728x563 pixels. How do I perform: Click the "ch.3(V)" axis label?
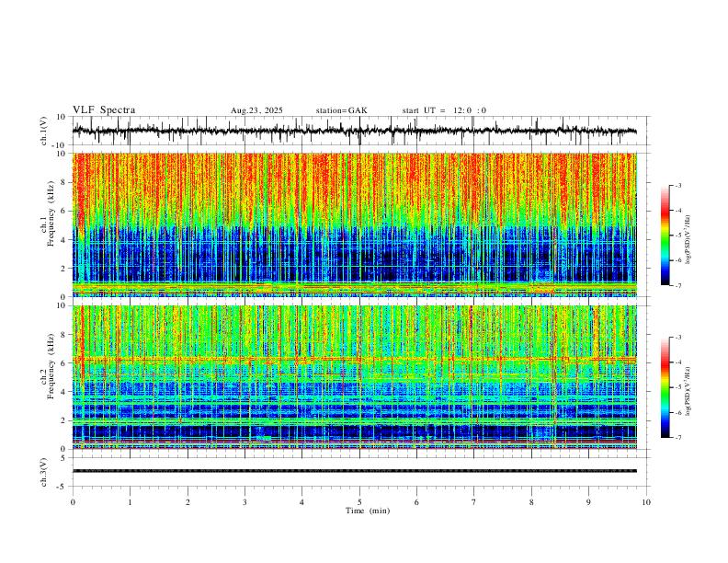point(44,472)
